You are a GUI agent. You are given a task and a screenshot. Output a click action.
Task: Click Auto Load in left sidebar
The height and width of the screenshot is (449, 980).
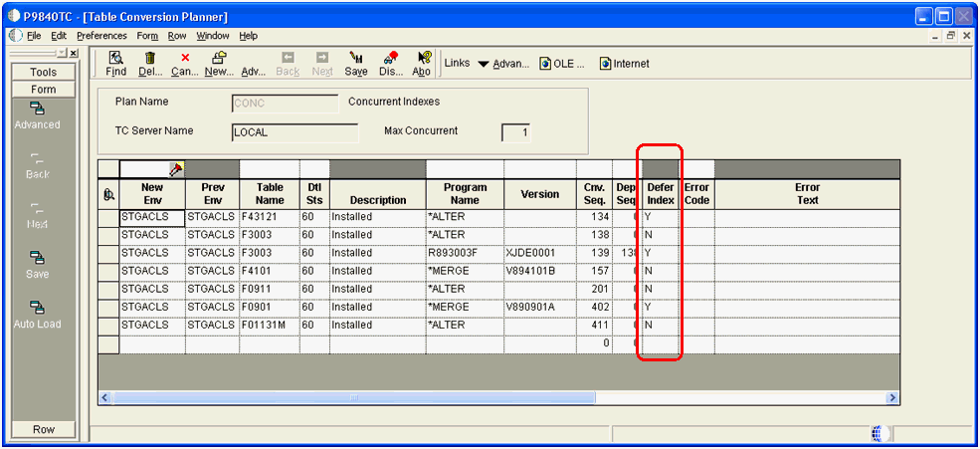tap(37, 315)
